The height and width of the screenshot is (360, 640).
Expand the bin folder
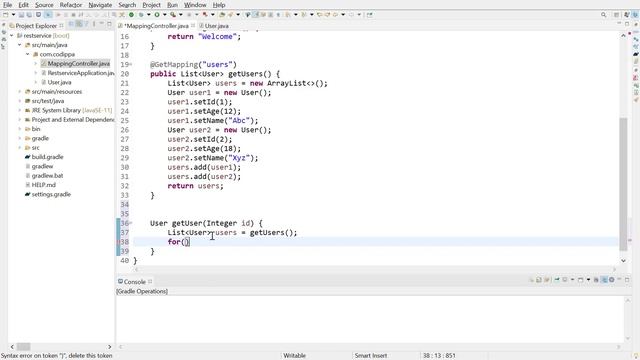20,129
